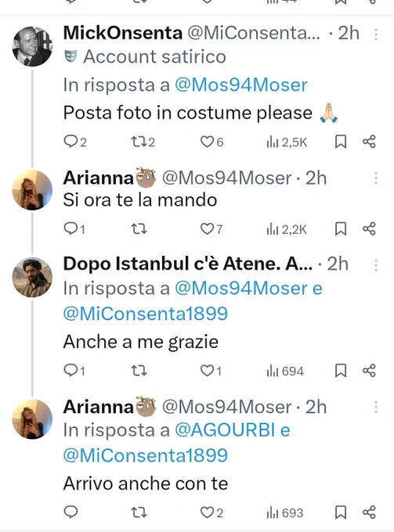This screenshot has height=532, width=394.
Task: Open more options on 'Si ora te la mando'
Action: pyautogui.click(x=376, y=178)
